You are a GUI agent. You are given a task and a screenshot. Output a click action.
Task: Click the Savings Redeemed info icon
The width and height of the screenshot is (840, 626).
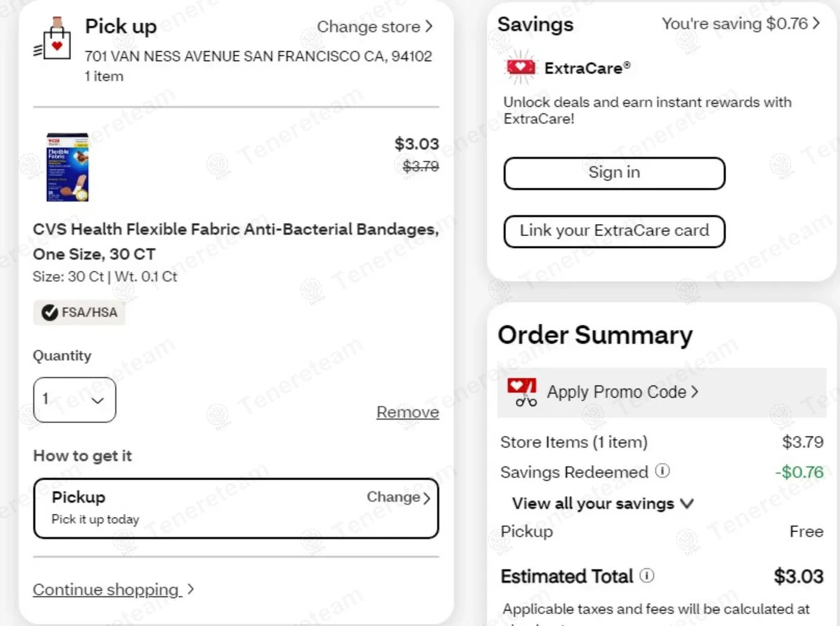pos(662,471)
